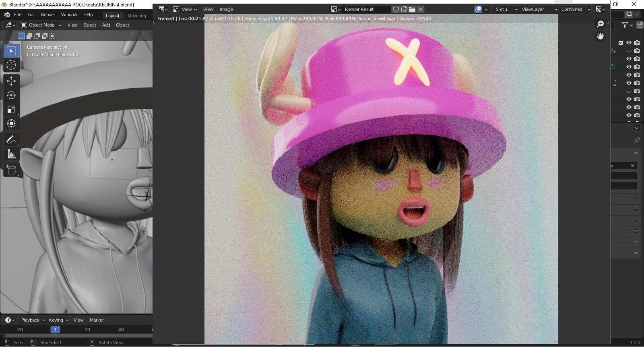Open the Keying dropdown in the timeline

tap(58, 320)
